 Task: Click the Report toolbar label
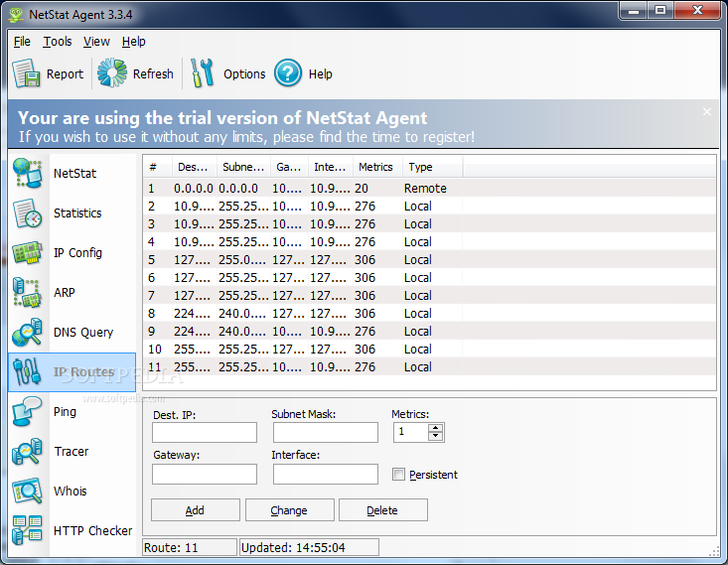coord(65,73)
